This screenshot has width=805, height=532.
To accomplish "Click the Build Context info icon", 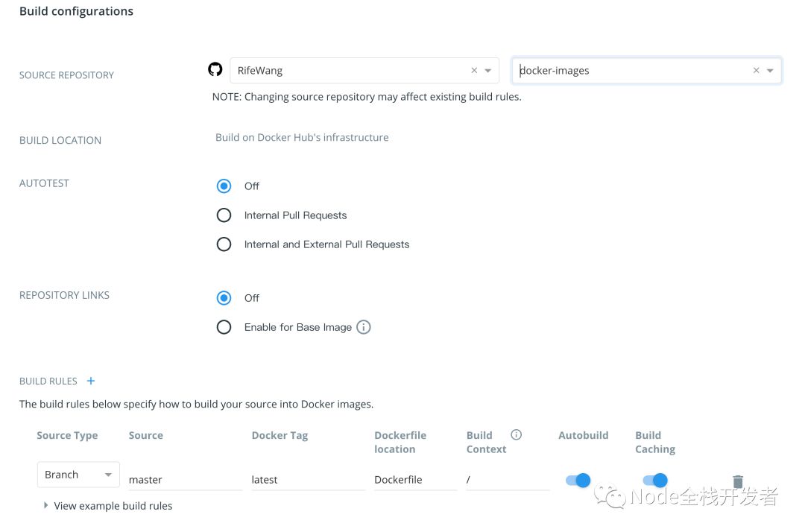I will (516, 435).
